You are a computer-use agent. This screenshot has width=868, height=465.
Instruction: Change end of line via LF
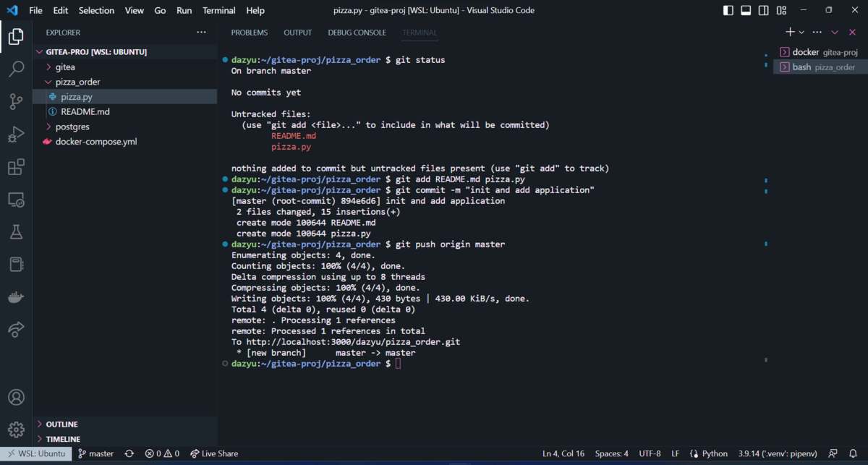676,453
